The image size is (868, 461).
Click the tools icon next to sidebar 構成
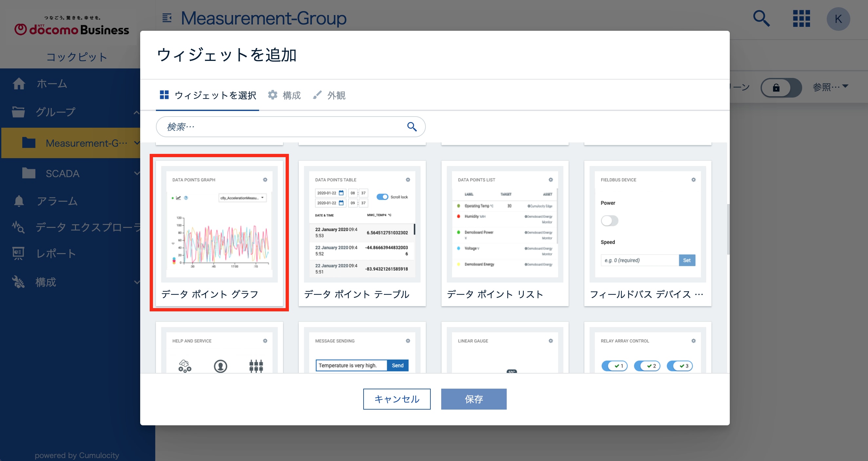(18, 282)
